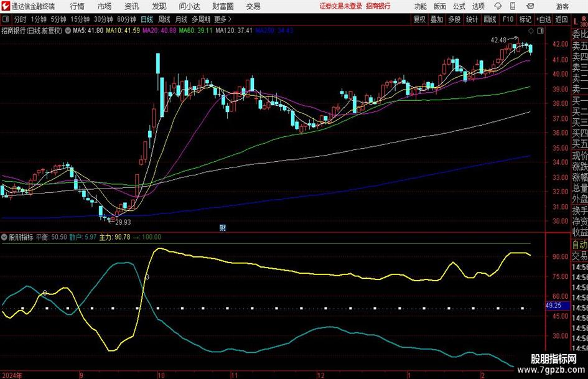Open the 功能 menu
Screen dimensions: 588x379
[x=421, y=6]
